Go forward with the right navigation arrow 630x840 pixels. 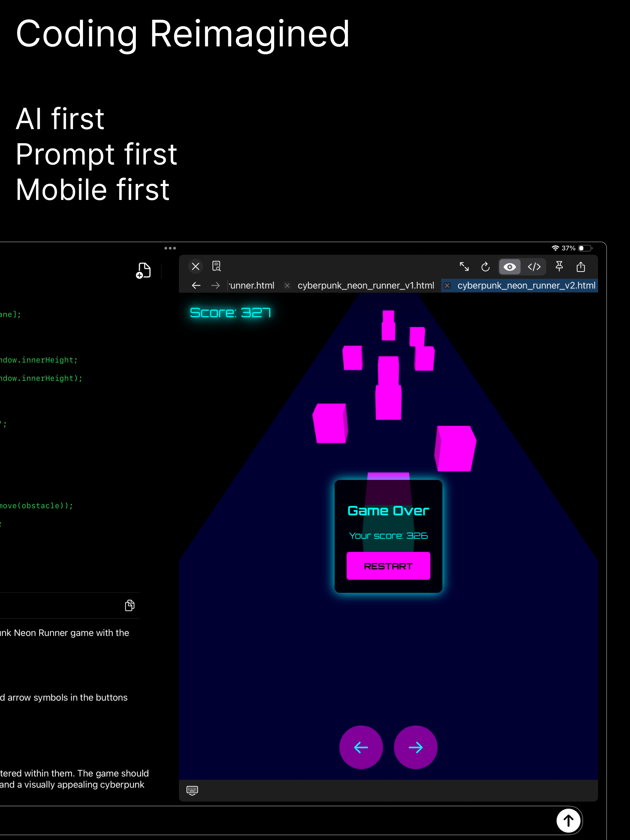[x=215, y=286]
